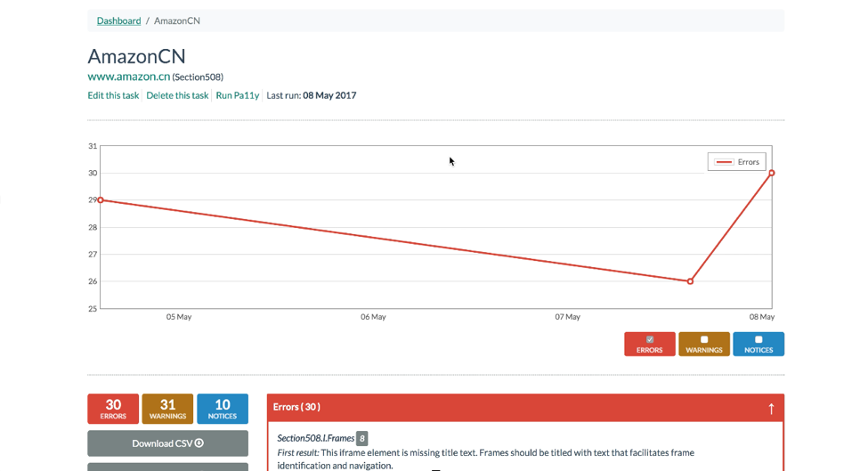Click the AmazonCN page heading

coord(137,56)
